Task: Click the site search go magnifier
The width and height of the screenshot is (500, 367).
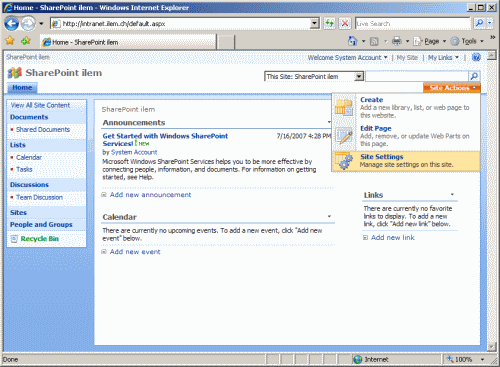Action: click(x=474, y=76)
